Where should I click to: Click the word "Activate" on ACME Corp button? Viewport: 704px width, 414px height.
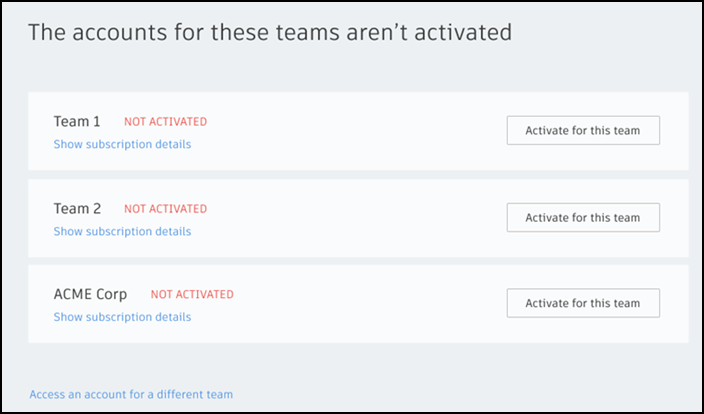[x=545, y=303]
